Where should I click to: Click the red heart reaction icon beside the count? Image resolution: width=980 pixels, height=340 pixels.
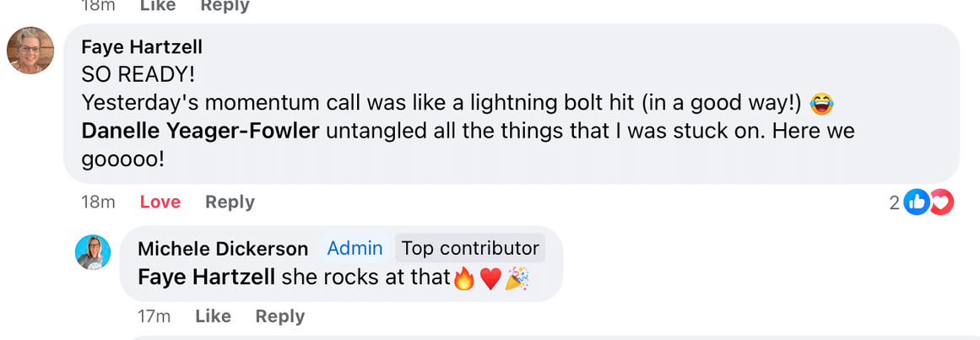[x=940, y=202]
